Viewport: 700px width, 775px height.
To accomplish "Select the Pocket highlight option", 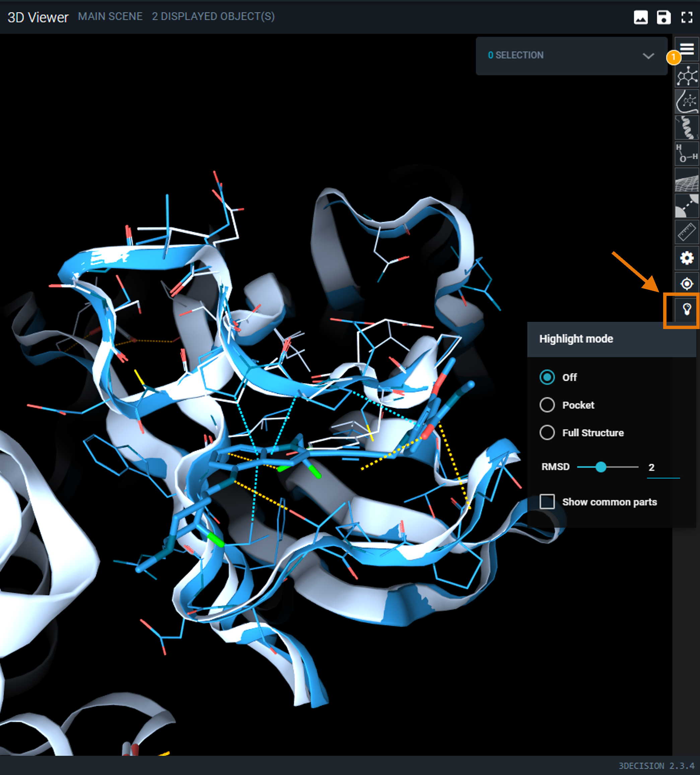I will (x=547, y=405).
